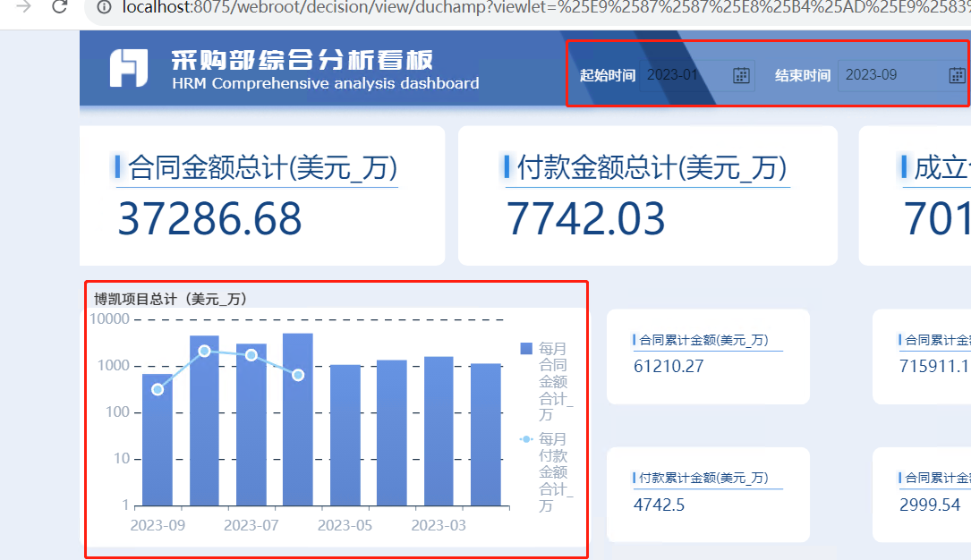The height and width of the screenshot is (560, 971).
Task: Toggle legend 每月合同金额合计_万 series
Action: (546, 381)
